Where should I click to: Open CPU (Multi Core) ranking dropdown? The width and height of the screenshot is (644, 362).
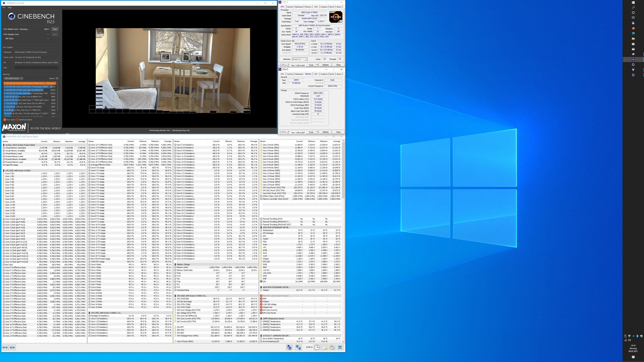pyautogui.click(x=13, y=78)
